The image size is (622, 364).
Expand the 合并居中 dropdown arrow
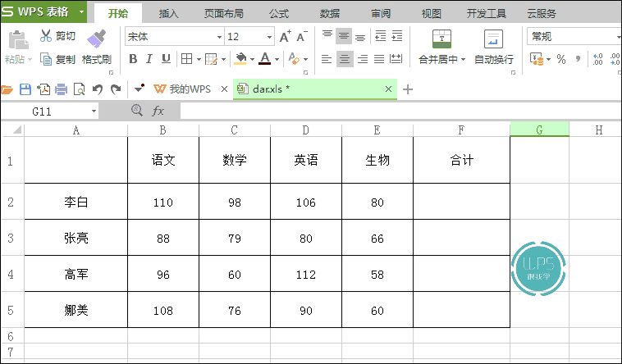(463, 60)
